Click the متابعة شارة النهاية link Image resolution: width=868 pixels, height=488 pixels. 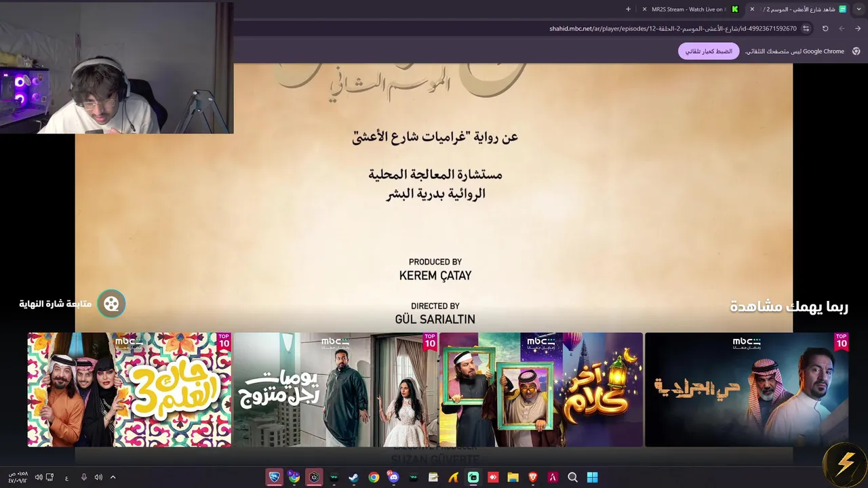tap(55, 304)
